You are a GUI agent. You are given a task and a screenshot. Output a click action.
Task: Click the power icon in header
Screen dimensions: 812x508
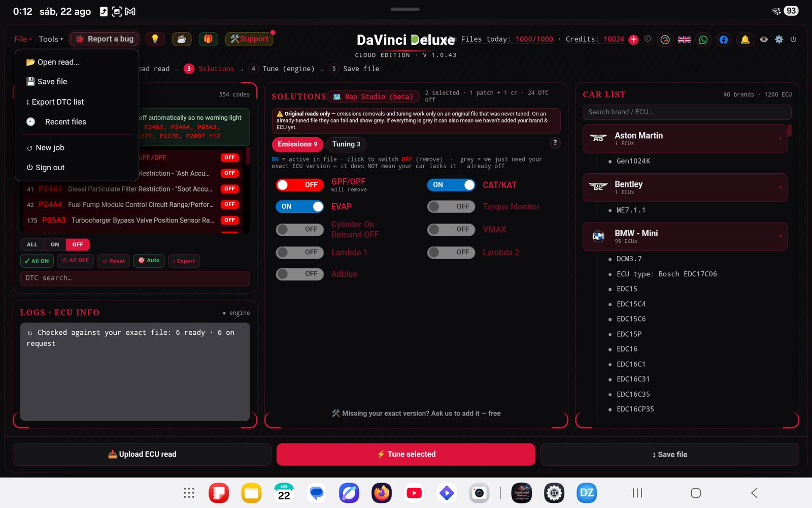tap(793, 39)
